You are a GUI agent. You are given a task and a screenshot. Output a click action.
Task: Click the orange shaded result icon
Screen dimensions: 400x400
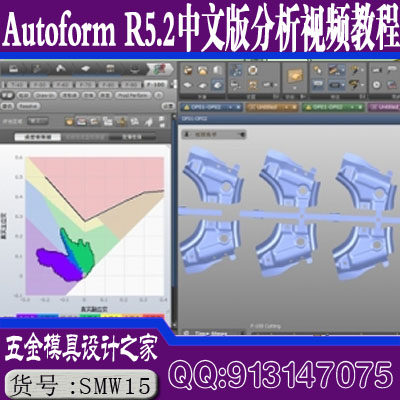69,121
